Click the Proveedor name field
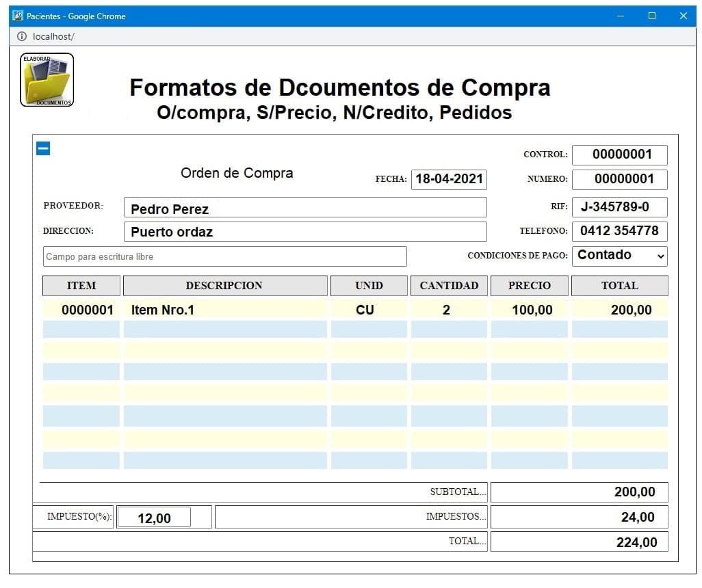This screenshot has width=702, height=588. click(x=305, y=208)
